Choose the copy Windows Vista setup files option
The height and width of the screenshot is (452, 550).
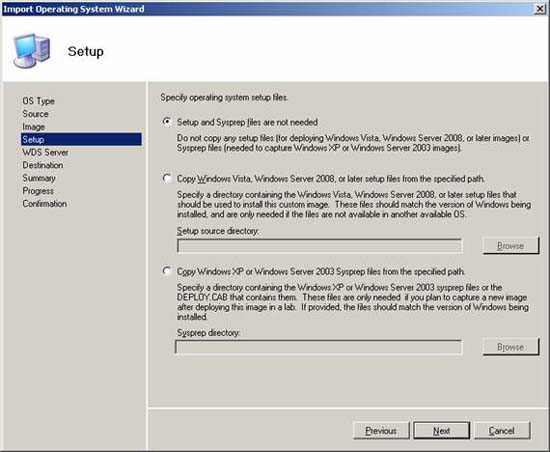167,178
